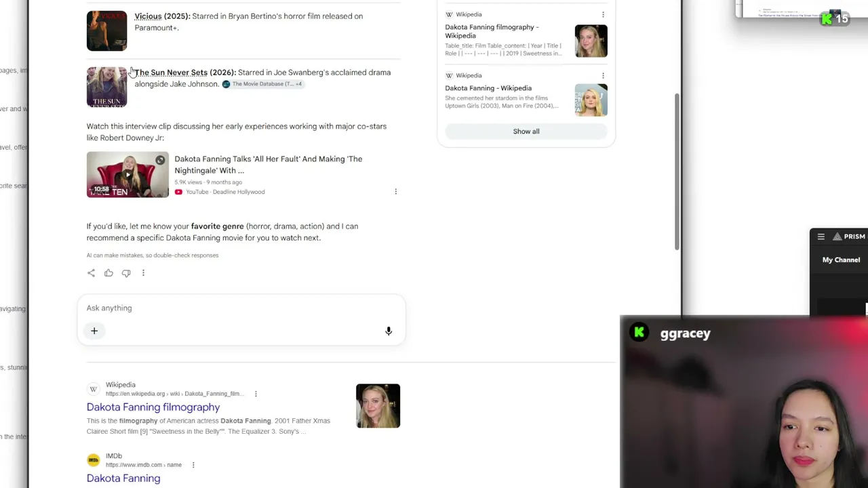Viewport: 868px width, 488px height.
Task: Click the plus icon in the Ask anything box
Action: coord(94,331)
